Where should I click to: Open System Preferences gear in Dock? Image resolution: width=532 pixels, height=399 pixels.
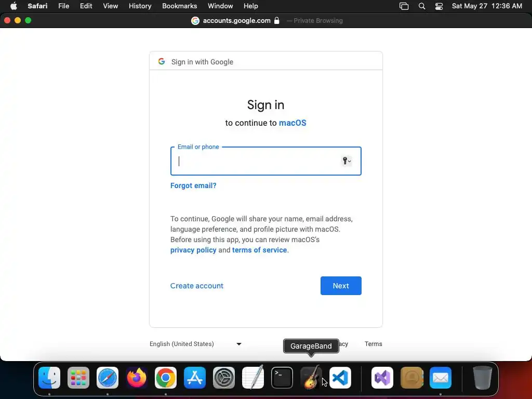point(224,378)
